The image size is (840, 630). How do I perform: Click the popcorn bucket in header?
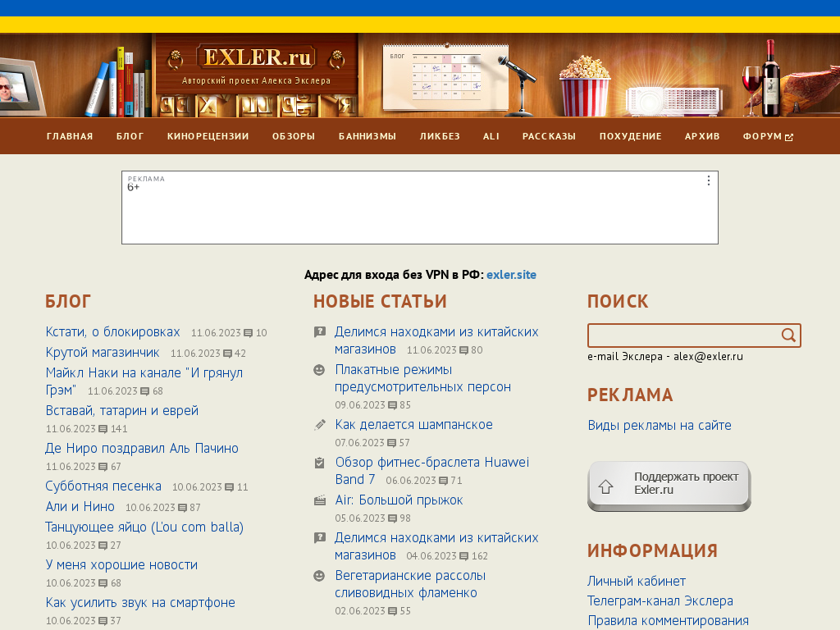tap(584, 86)
